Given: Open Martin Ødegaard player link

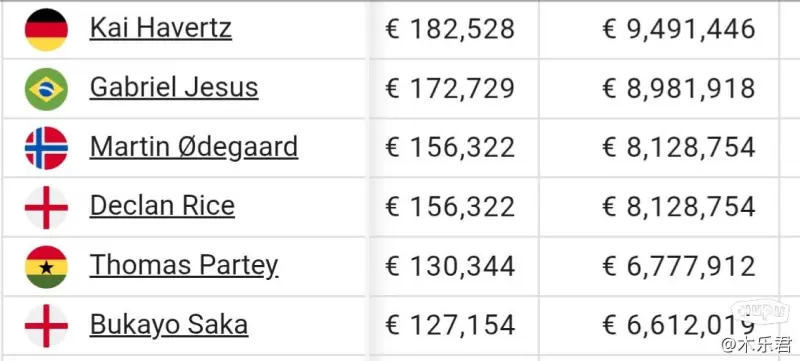Looking at the screenshot, I should pyautogui.click(x=194, y=147).
